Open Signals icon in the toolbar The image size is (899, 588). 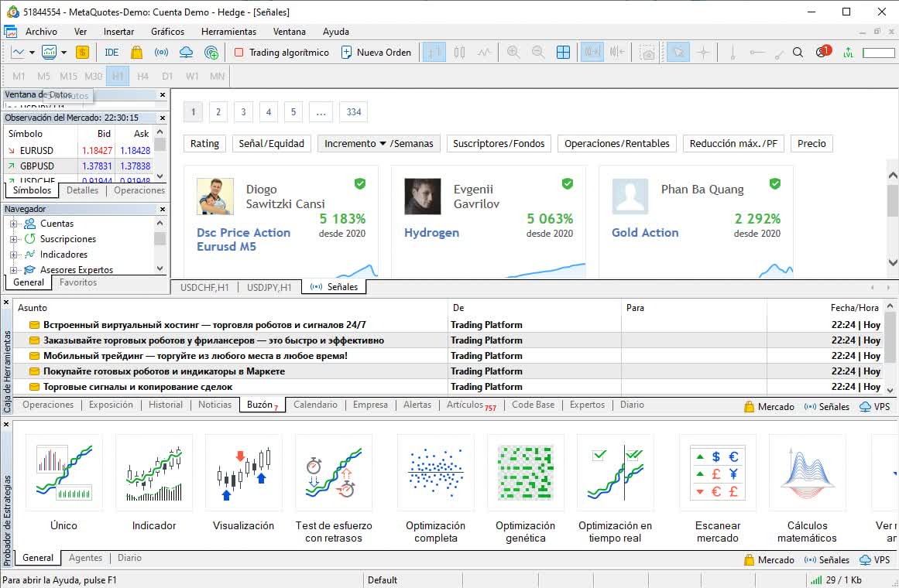pyautogui.click(x=161, y=52)
